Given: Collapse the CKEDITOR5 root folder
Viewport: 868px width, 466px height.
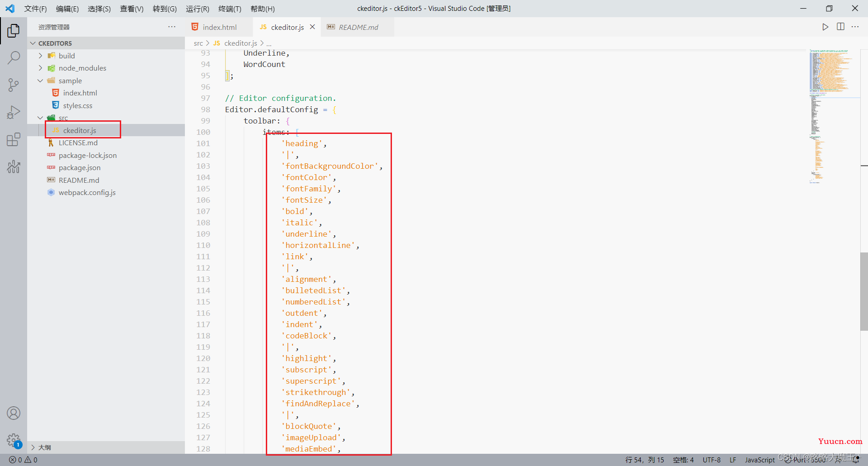Looking at the screenshot, I should pyautogui.click(x=106, y=43).
